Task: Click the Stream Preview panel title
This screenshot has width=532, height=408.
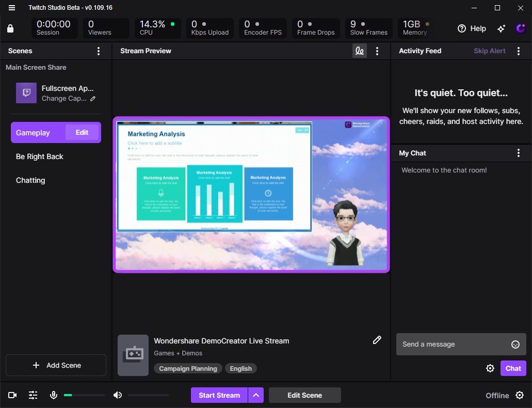Action: [x=146, y=51]
